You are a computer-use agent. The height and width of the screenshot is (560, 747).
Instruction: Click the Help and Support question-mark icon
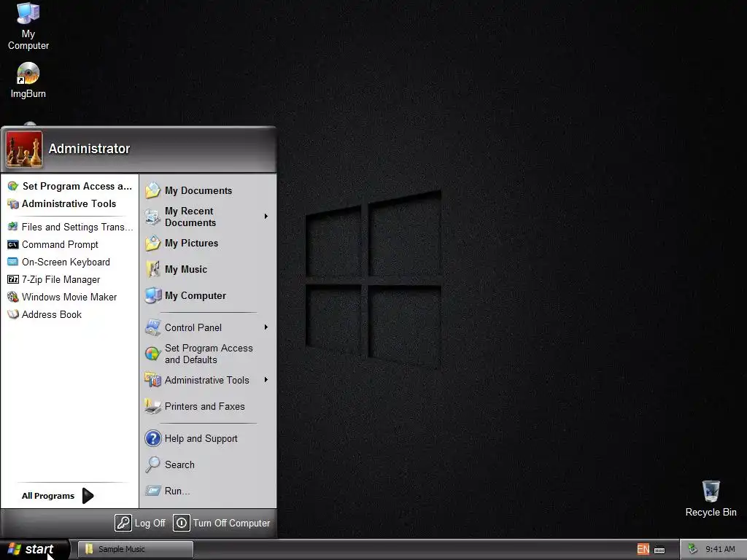pos(153,438)
